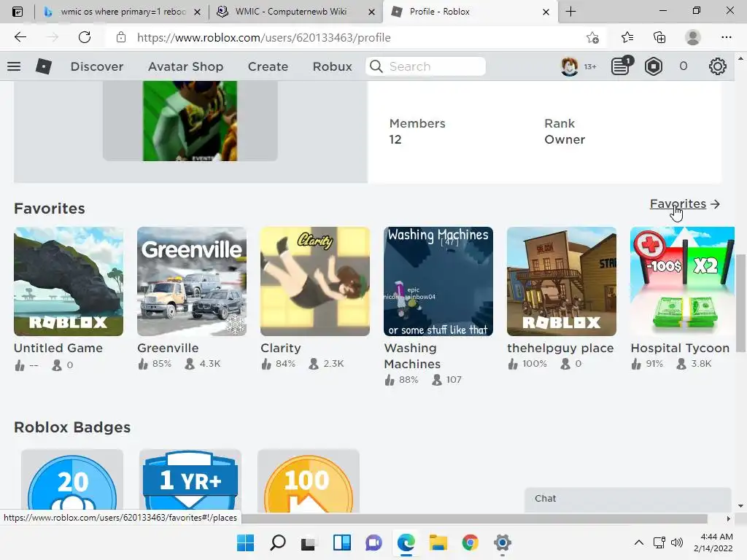Open the 20 friends Roblox badge
This screenshot has height=560, width=747.
click(72, 481)
